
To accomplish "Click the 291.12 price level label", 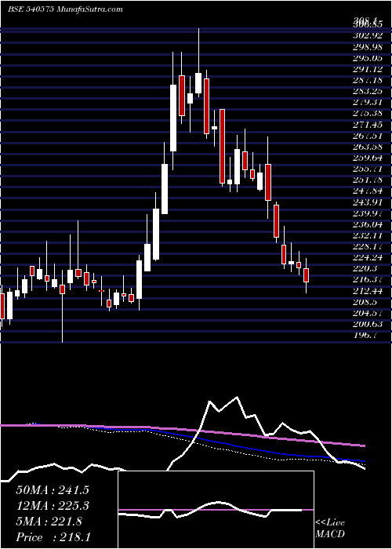I will 368,69.
